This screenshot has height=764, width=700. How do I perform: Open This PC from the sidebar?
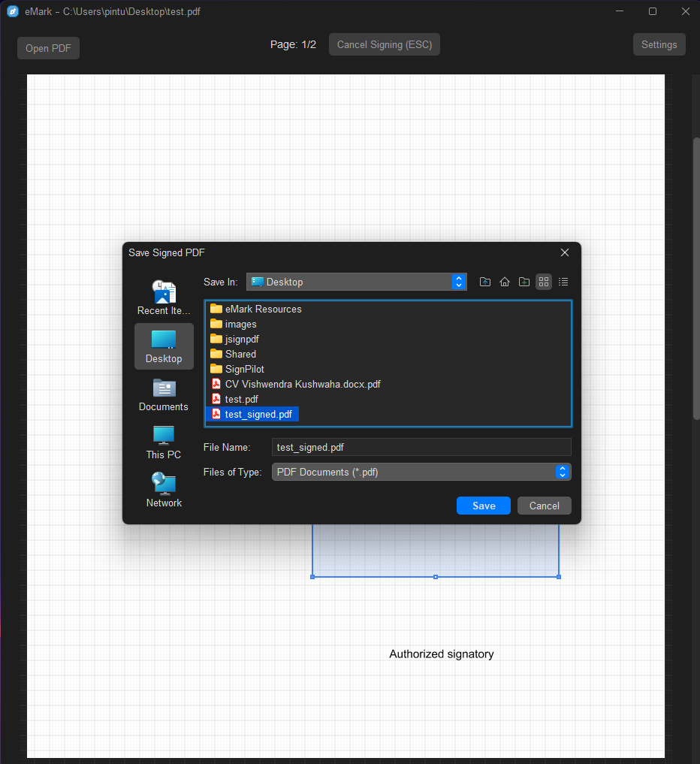click(x=164, y=442)
